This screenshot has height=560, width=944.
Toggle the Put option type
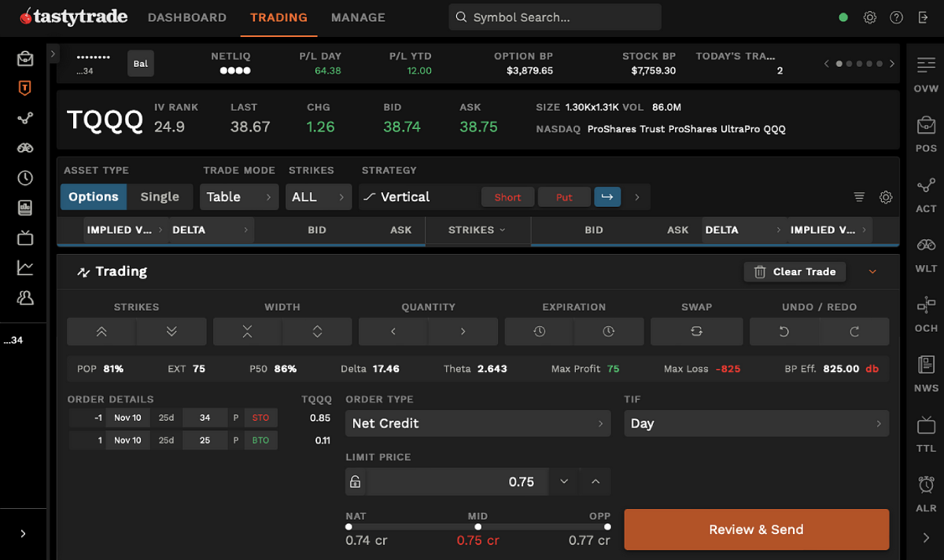click(x=564, y=197)
